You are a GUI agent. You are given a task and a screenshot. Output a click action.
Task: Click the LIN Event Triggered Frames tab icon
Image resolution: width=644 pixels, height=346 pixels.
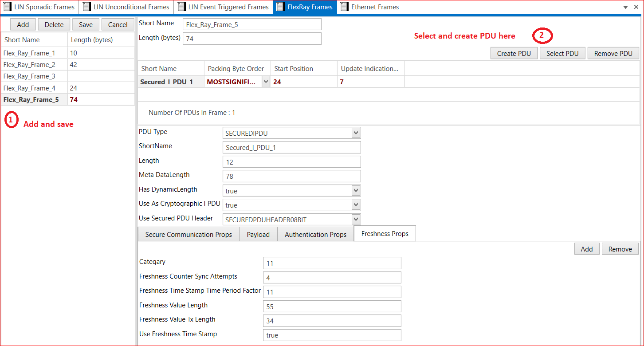[x=181, y=7]
